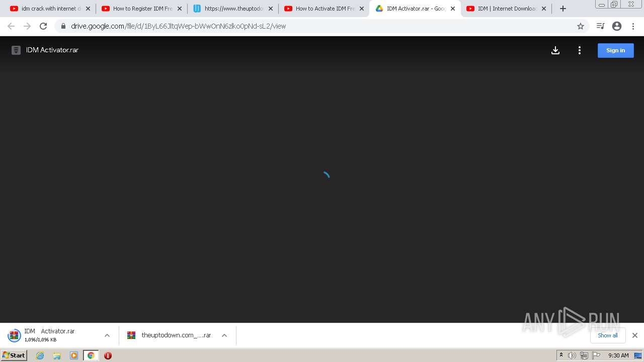The height and width of the screenshot is (362, 644).
Task: Select the Chrome taskbar button
Action: coord(91,355)
